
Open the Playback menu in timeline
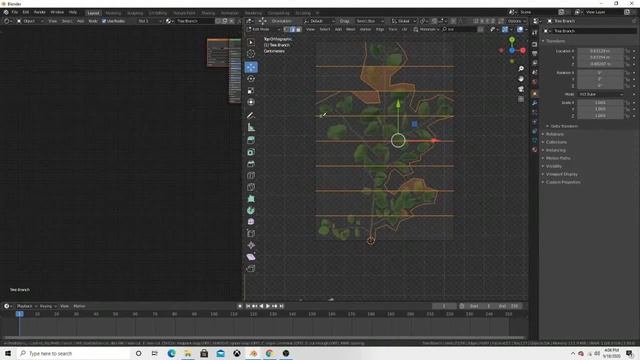point(26,306)
